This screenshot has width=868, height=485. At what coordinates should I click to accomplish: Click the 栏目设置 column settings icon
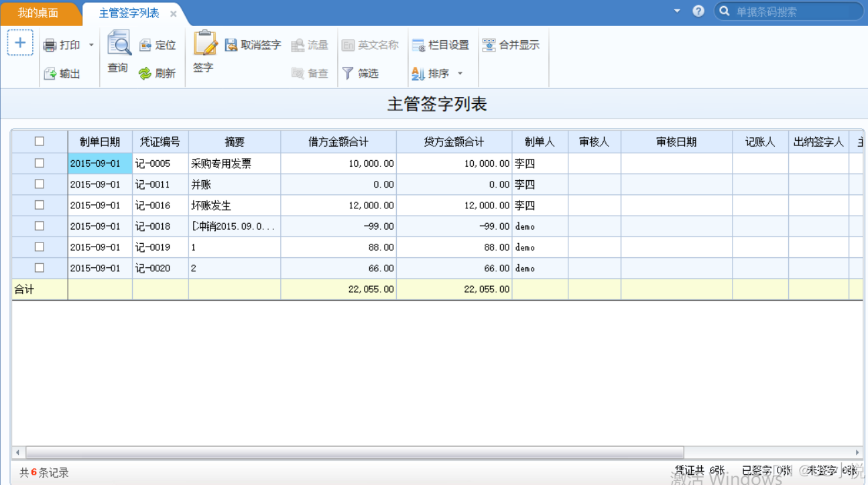(x=418, y=45)
